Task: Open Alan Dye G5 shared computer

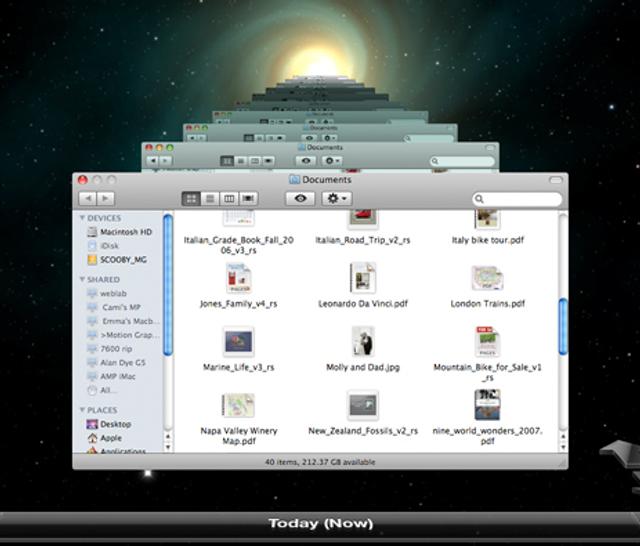Action: point(116,363)
